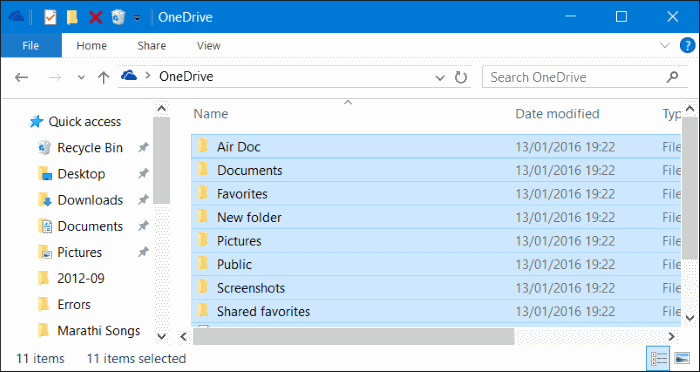Open the File tab
700x372 pixels.
click(x=31, y=46)
